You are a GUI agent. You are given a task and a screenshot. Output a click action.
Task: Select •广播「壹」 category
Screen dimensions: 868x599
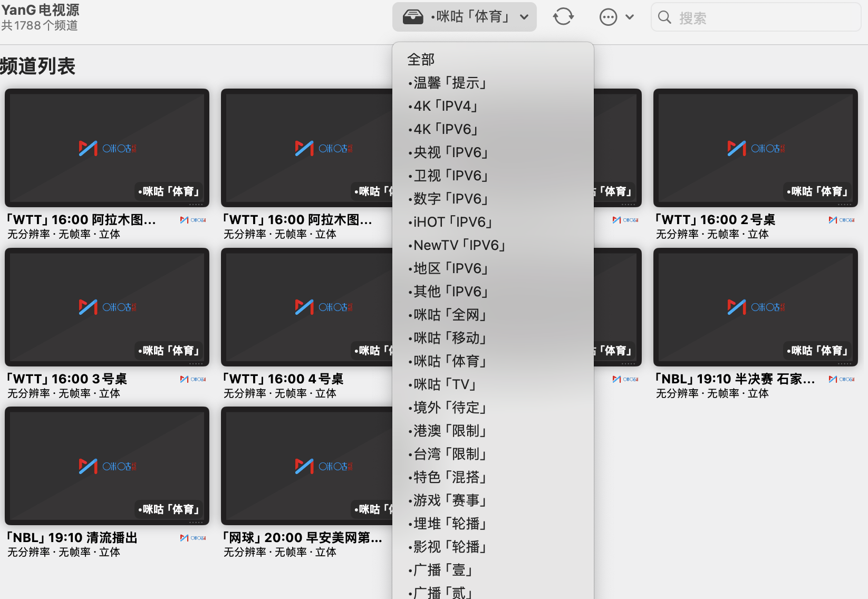click(x=493, y=570)
